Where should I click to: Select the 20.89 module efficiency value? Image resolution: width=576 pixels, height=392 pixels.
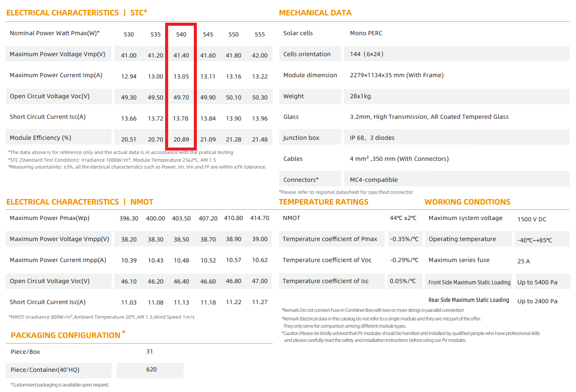point(181,139)
